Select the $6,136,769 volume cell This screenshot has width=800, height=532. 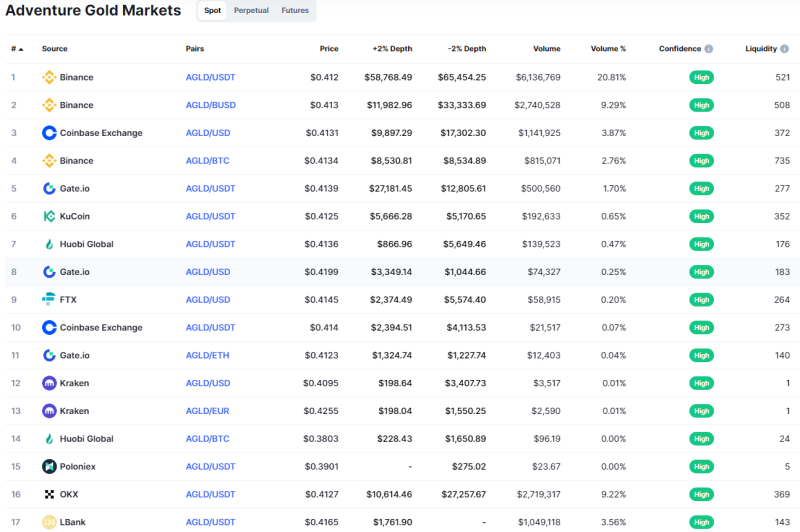tap(538, 77)
